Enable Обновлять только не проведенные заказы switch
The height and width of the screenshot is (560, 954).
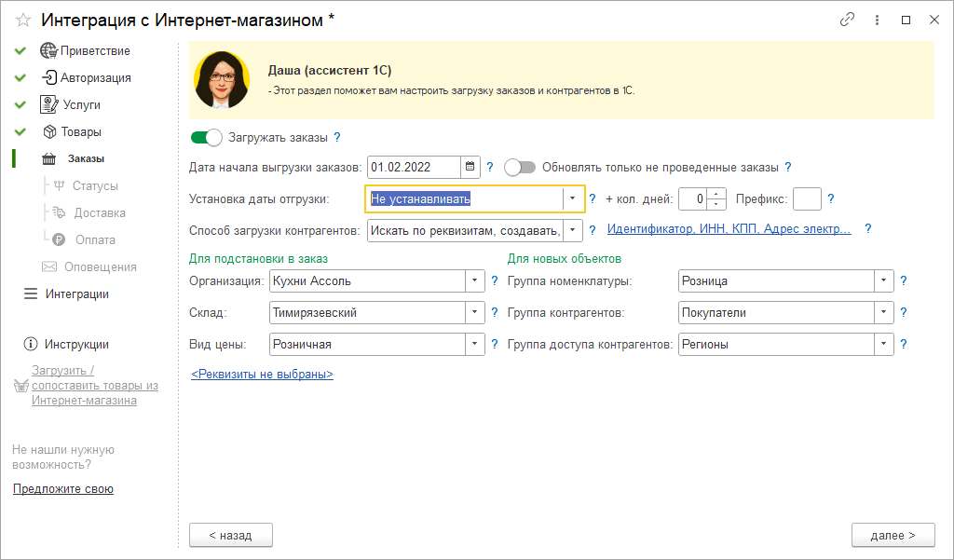click(x=520, y=168)
